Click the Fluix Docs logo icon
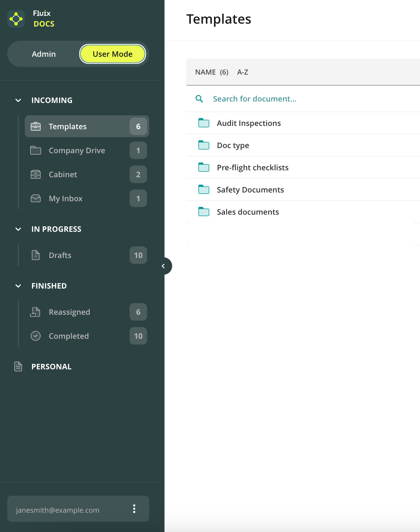Image resolution: width=420 pixels, height=532 pixels. pyautogui.click(x=16, y=19)
